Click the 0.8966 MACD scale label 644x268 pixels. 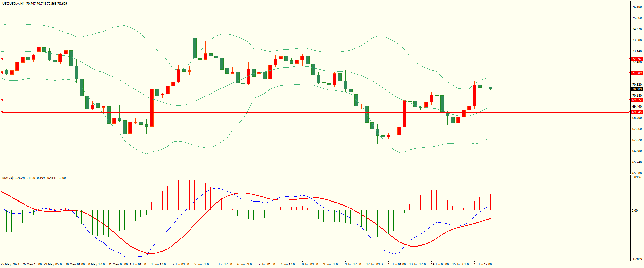pos(637,177)
